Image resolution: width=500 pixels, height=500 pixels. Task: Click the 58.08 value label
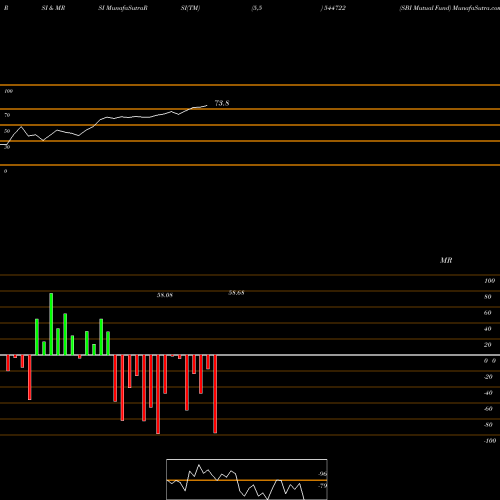coord(165,295)
